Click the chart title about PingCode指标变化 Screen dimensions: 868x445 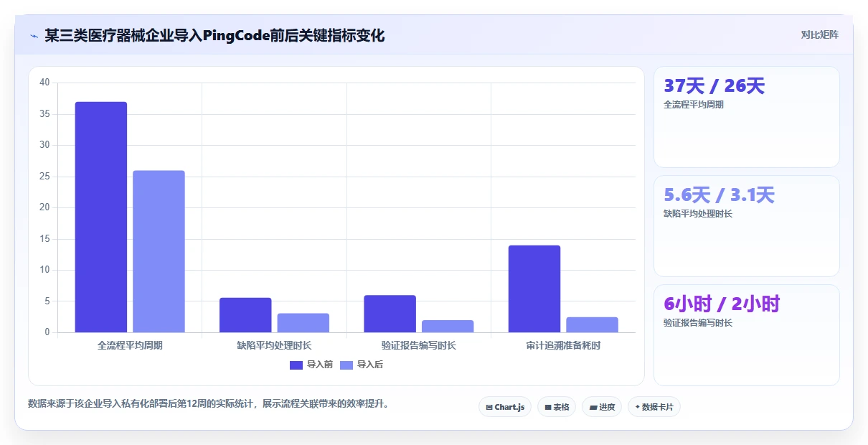214,35
